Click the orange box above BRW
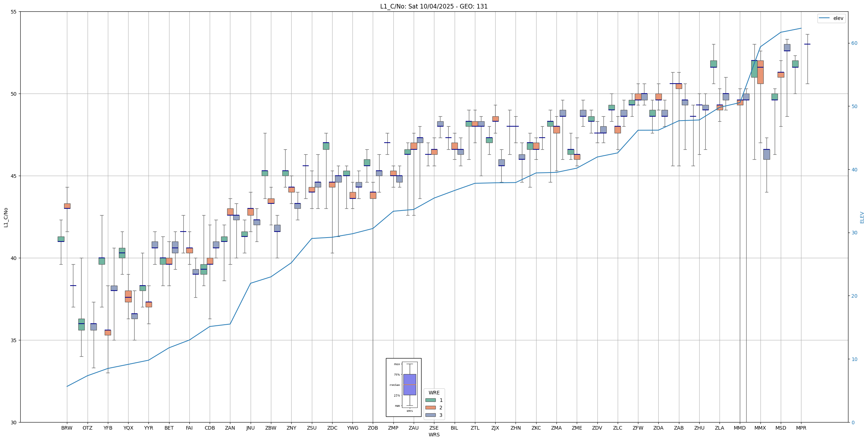 (x=67, y=206)
